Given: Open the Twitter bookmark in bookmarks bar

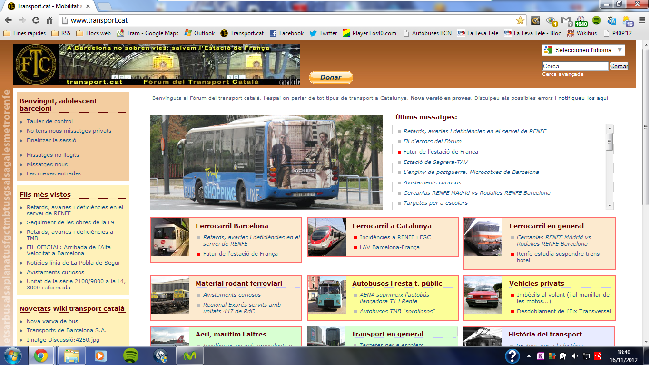Looking at the screenshot, I should (x=323, y=33).
